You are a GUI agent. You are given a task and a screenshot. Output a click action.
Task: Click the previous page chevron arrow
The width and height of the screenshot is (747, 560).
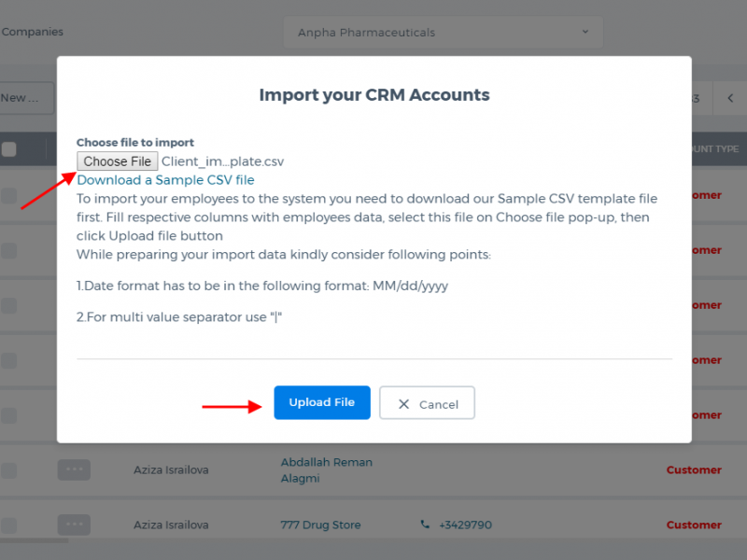tap(730, 98)
